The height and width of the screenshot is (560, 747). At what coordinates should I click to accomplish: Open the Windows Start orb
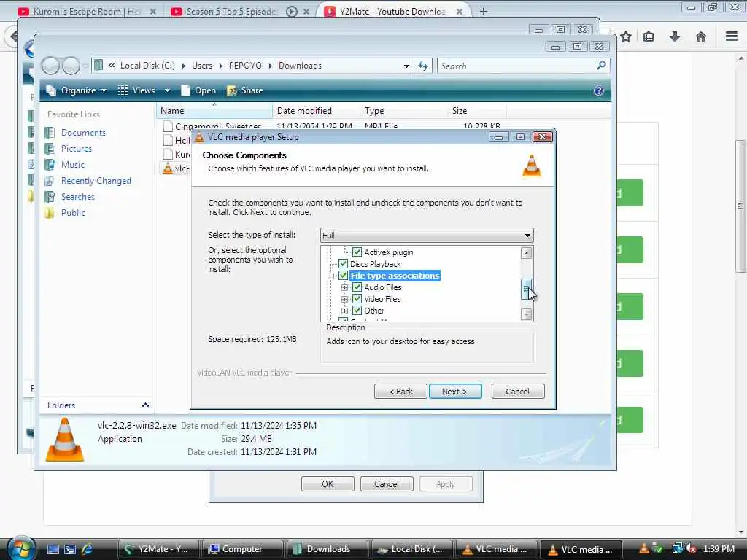coord(21,548)
